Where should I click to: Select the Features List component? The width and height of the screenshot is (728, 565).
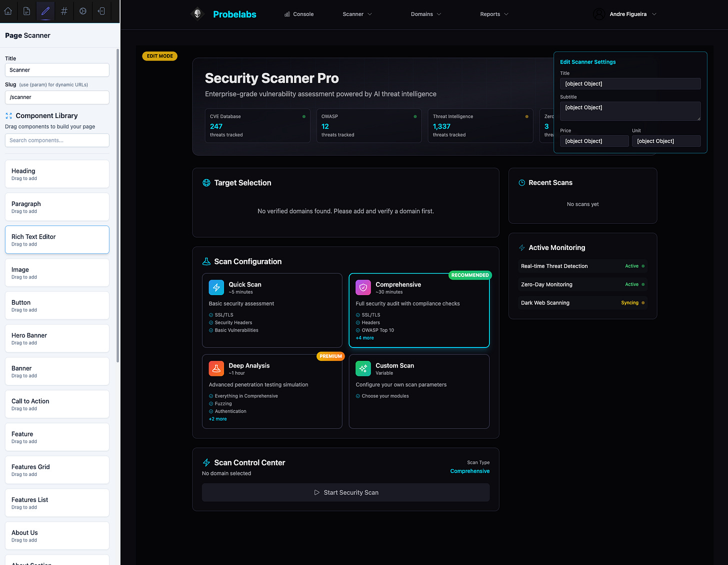57,503
